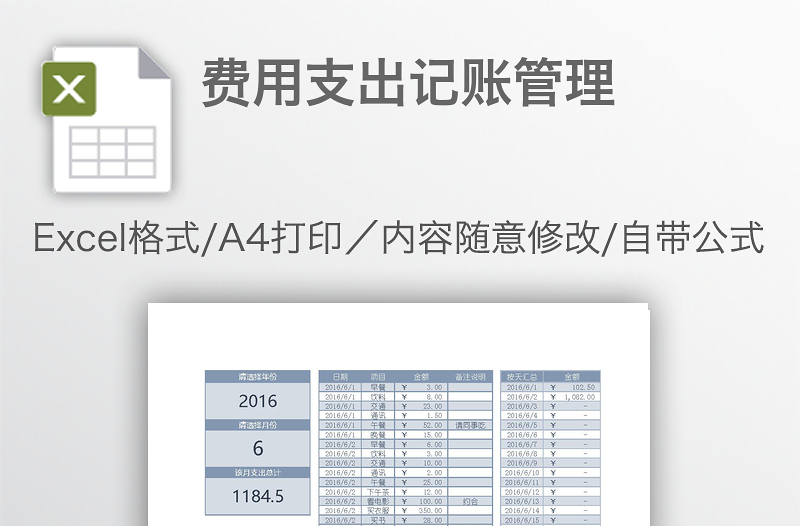Select the 2016/6/5 summary date cell
The width and height of the screenshot is (800, 526).
point(521,425)
